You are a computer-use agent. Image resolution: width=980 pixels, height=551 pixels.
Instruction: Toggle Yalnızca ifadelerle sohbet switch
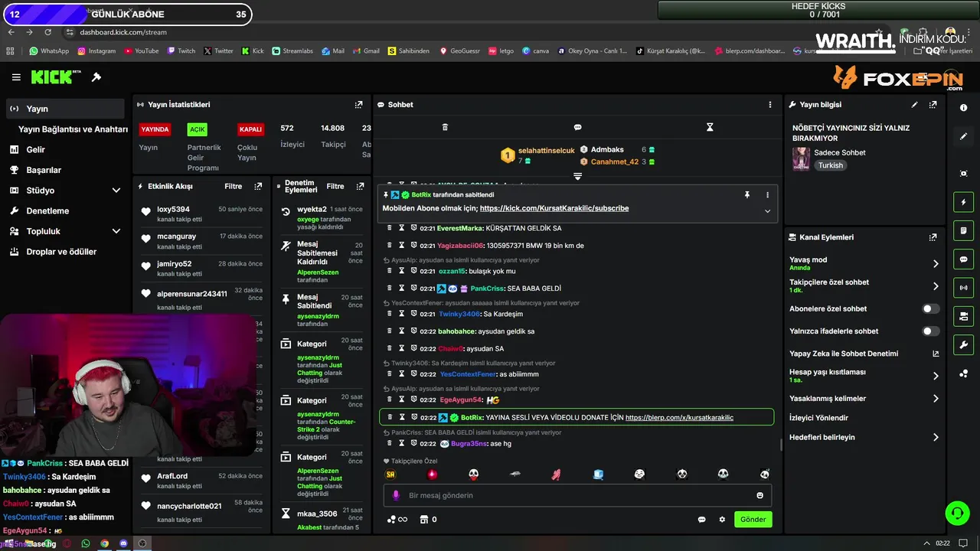click(930, 331)
